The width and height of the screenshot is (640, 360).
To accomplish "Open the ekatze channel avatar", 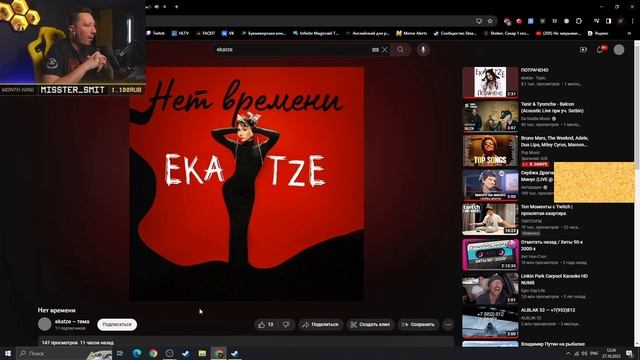I will tap(44, 324).
